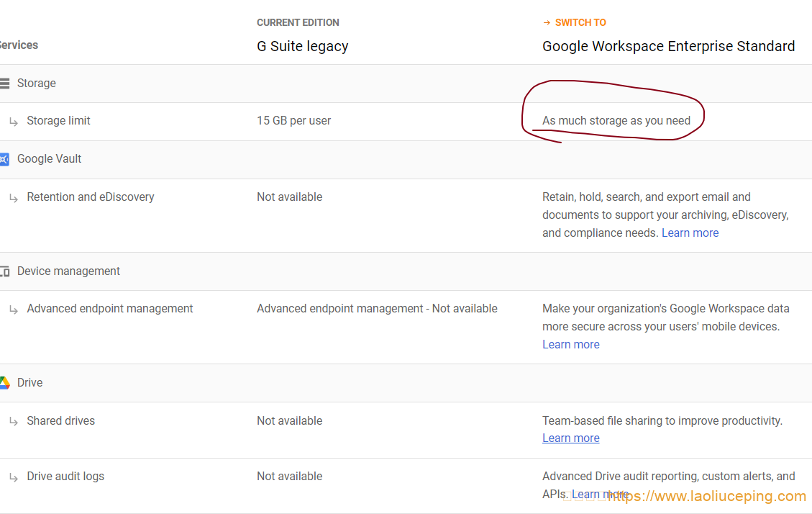Click Advanced endpoint management - Not available text
812x514 pixels.
[377, 309]
